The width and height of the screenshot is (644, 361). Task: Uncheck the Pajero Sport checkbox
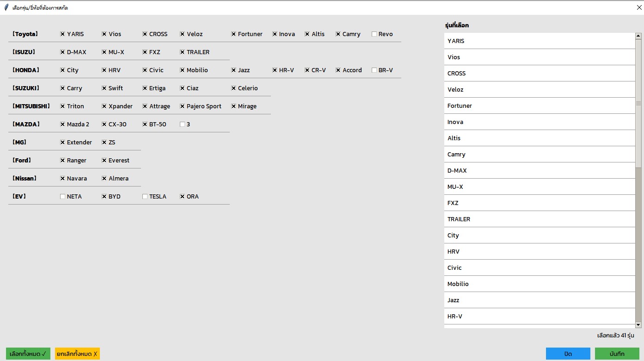click(183, 106)
